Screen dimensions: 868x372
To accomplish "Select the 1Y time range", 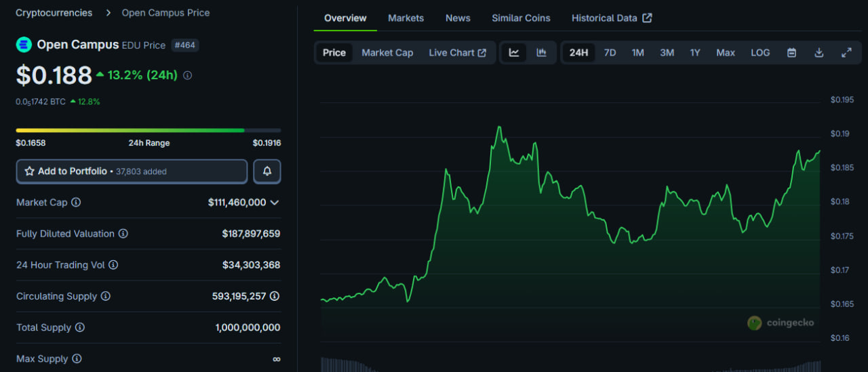I will coord(695,53).
